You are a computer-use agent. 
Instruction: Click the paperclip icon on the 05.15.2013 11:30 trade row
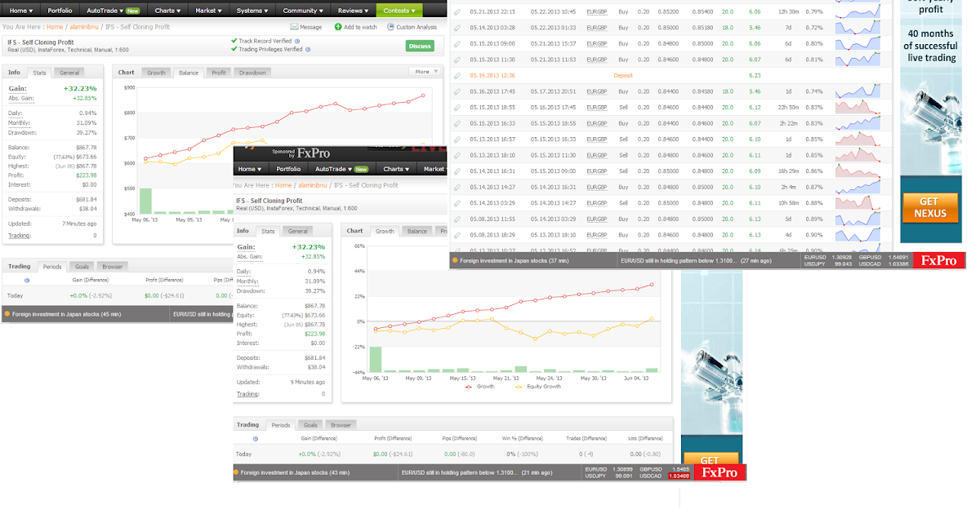(x=457, y=60)
